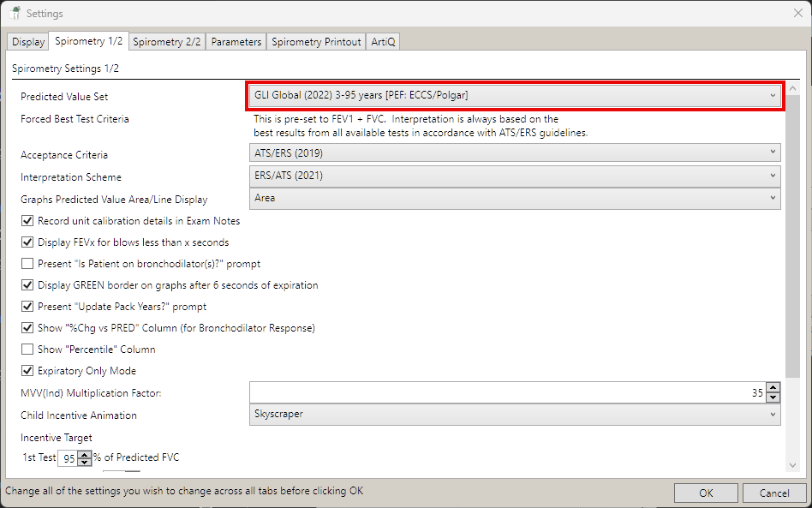
Task: Cancel the settings changes
Action: [774, 493]
